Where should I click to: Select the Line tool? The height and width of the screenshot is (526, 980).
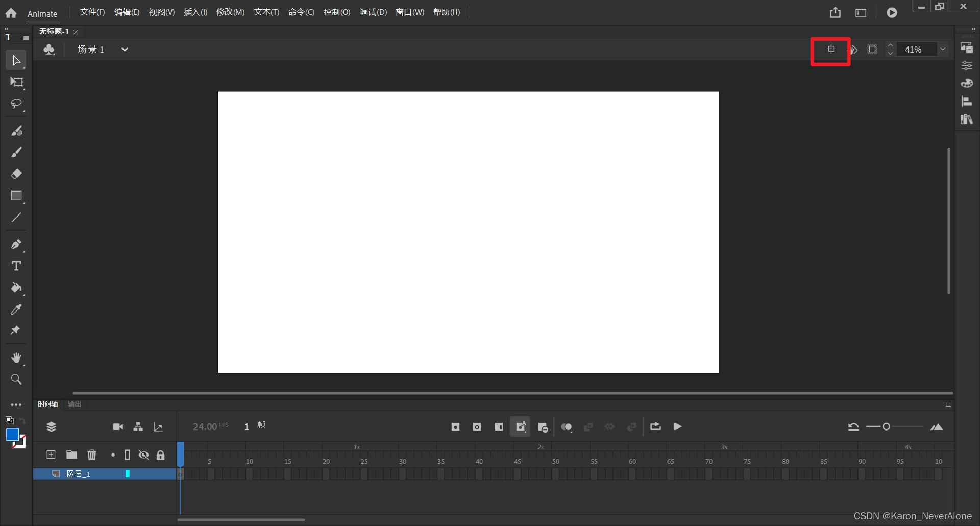16,218
